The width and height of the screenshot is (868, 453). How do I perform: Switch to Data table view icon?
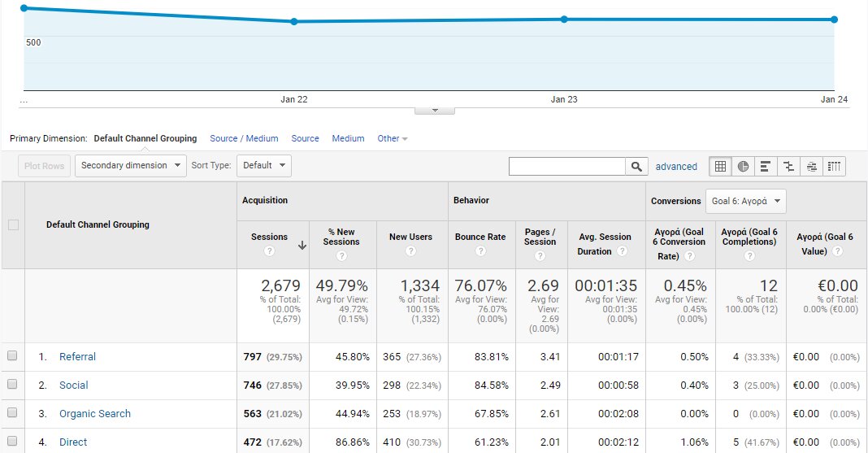tap(720, 167)
